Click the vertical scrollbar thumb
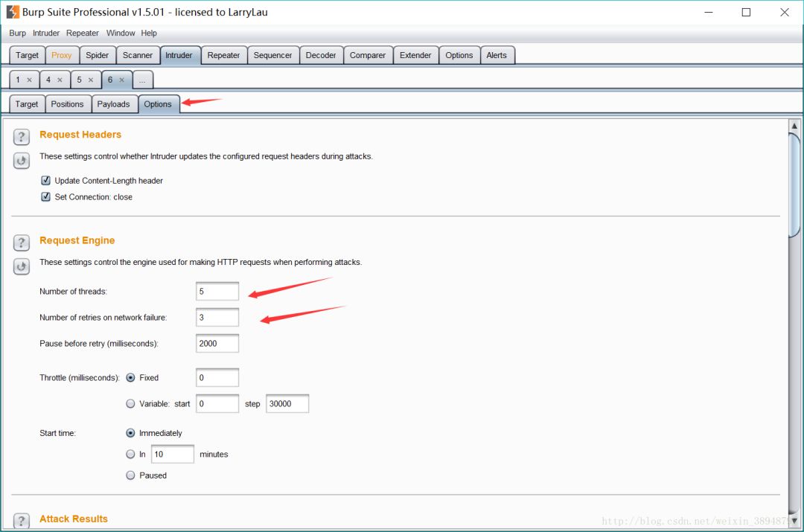This screenshot has height=532, width=804. (x=794, y=185)
